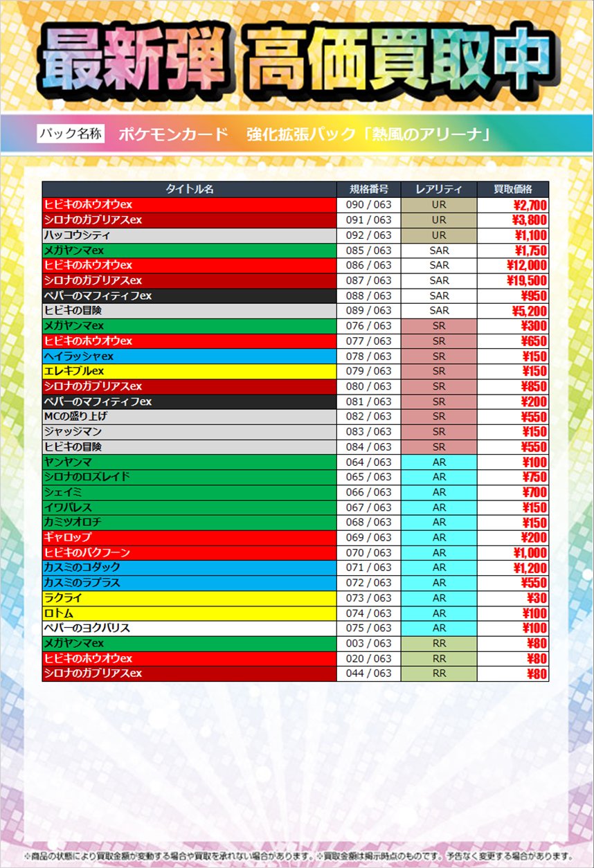Click card number 088 / 063
The height and width of the screenshot is (868, 594).
coord(369,296)
